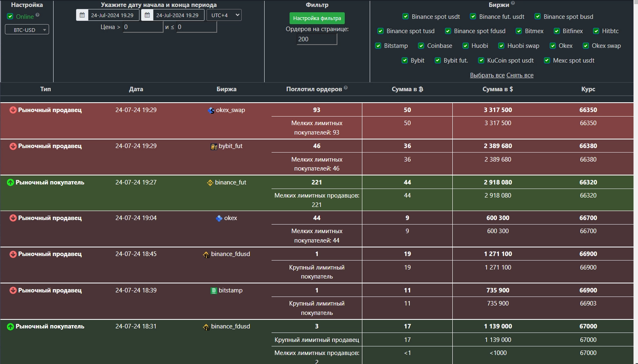638x364 pixels.
Task: Expand the UTC+4 timezone selector
Action: pyautogui.click(x=224, y=15)
